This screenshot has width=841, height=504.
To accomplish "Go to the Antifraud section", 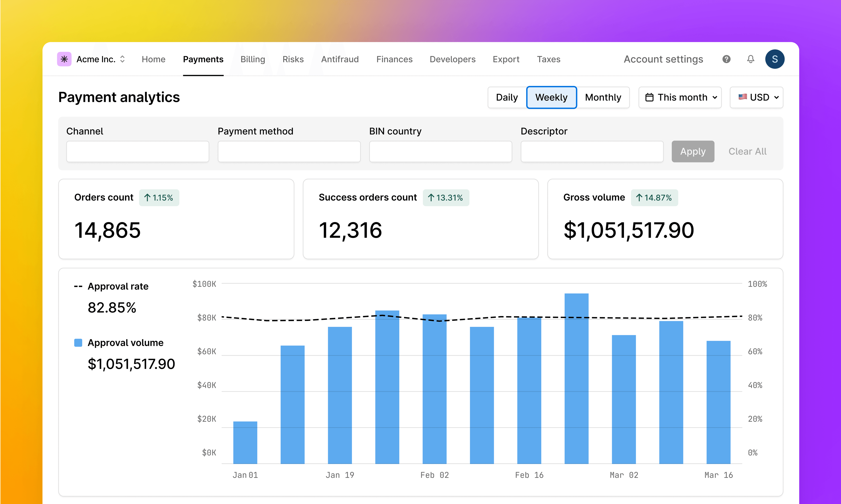I will 340,59.
